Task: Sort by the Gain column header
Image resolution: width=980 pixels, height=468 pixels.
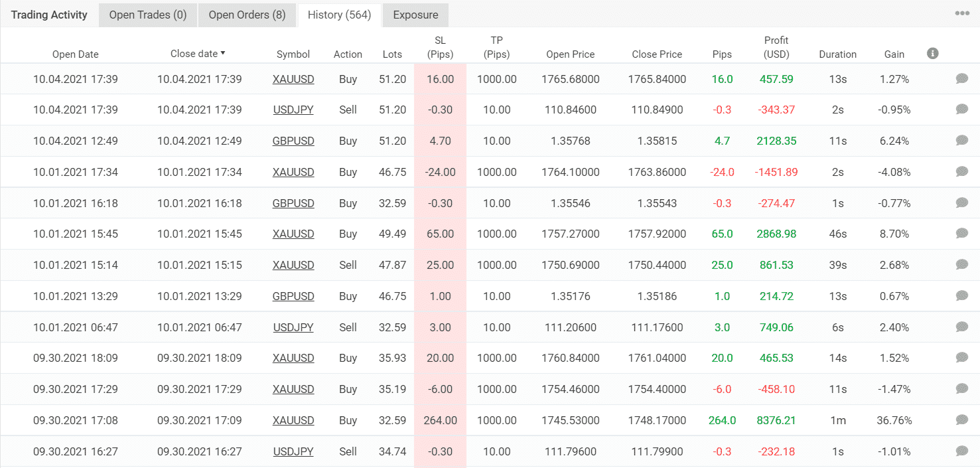Action: (x=894, y=54)
